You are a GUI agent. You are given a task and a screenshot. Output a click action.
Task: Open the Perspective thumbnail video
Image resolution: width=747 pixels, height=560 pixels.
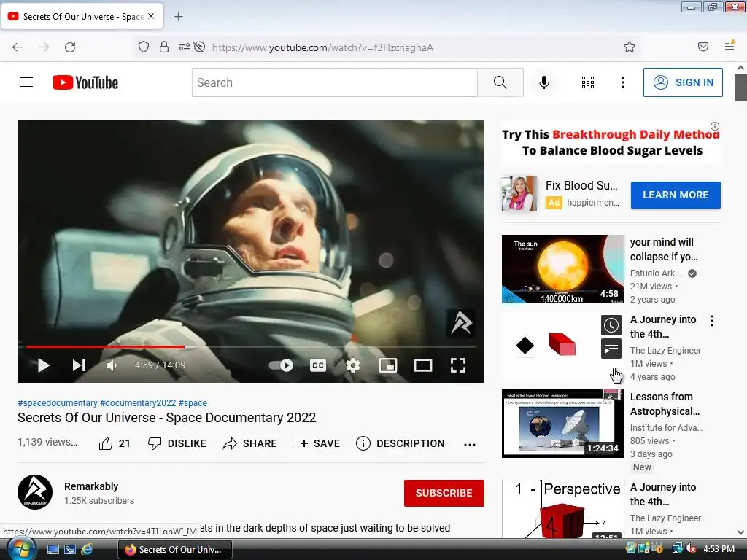(x=562, y=509)
